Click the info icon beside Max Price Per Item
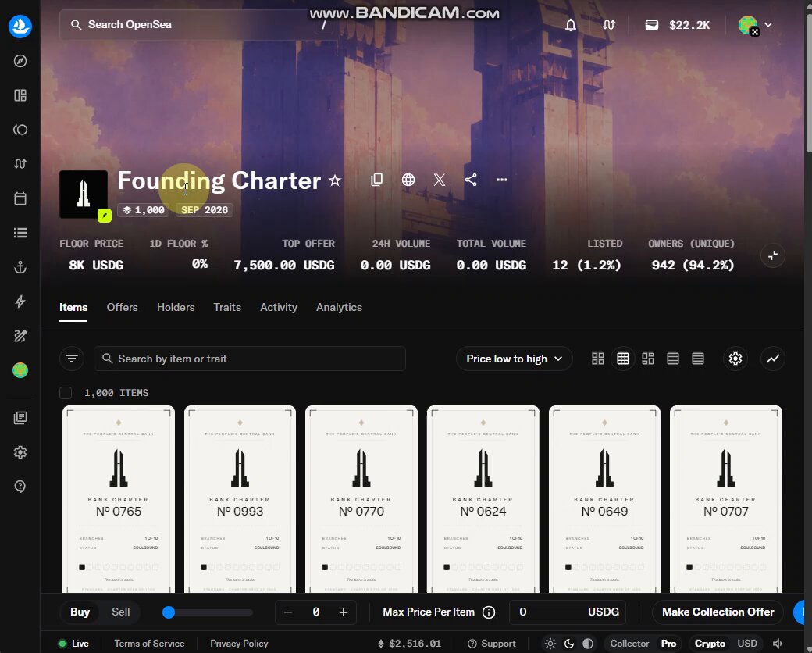 point(488,612)
